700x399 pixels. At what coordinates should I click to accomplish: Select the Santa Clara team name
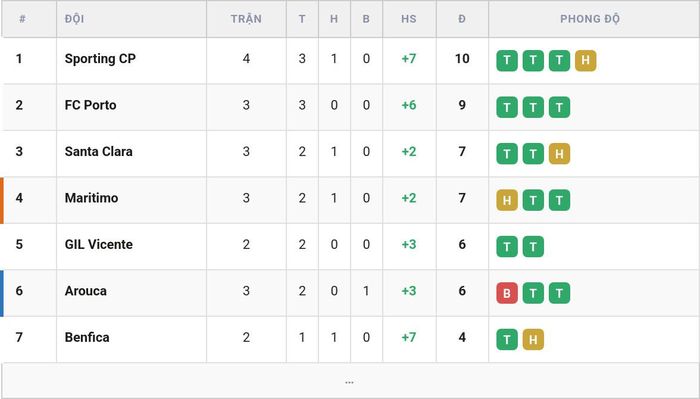click(98, 151)
